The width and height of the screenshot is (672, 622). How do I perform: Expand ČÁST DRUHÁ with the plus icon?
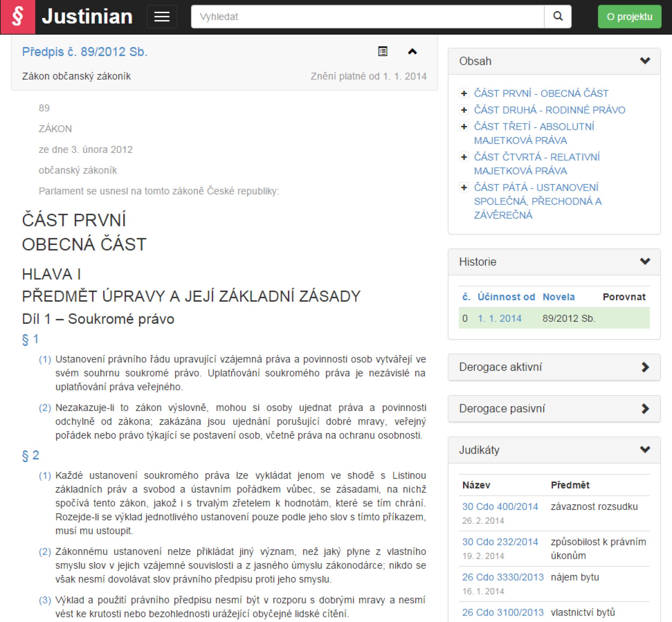(x=464, y=110)
